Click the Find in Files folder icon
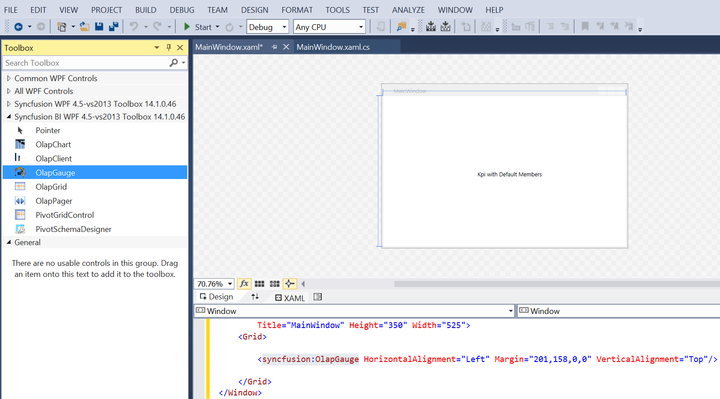The width and height of the screenshot is (720, 399). pyautogui.click(x=401, y=27)
